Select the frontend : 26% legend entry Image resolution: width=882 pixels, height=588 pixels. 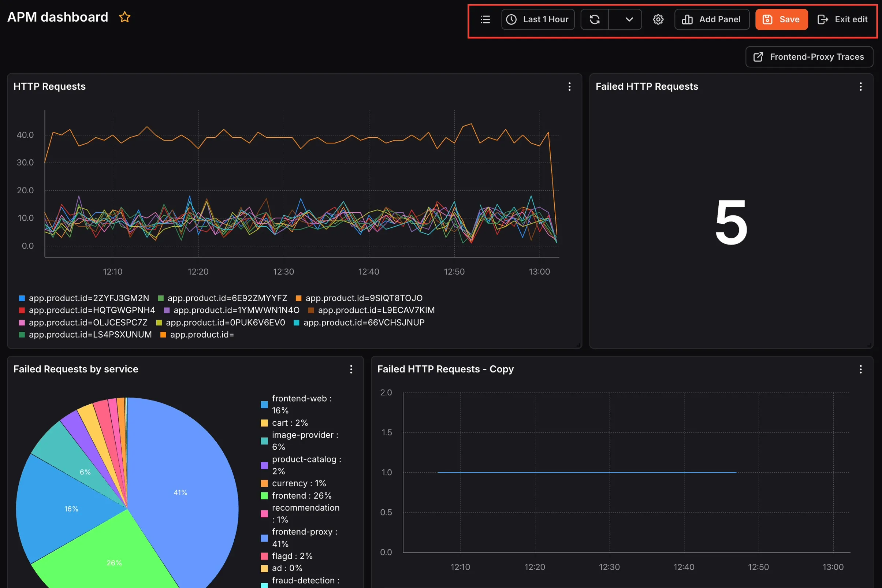pyautogui.click(x=296, y=496)
